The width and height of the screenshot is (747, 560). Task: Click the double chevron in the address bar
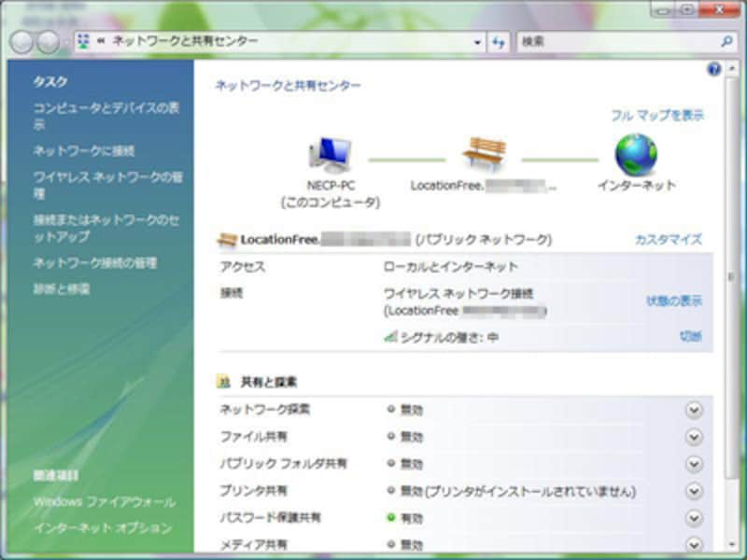(x=101, y=41)
